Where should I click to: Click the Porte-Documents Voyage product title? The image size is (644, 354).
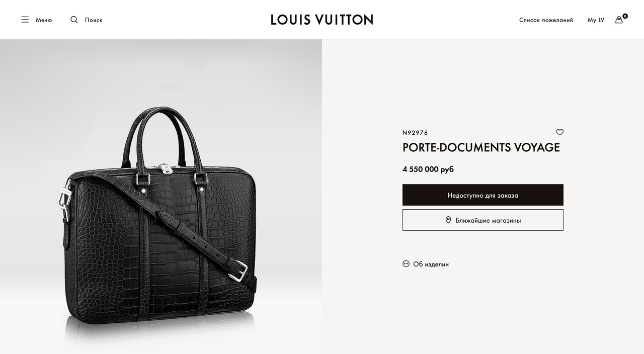481,147
